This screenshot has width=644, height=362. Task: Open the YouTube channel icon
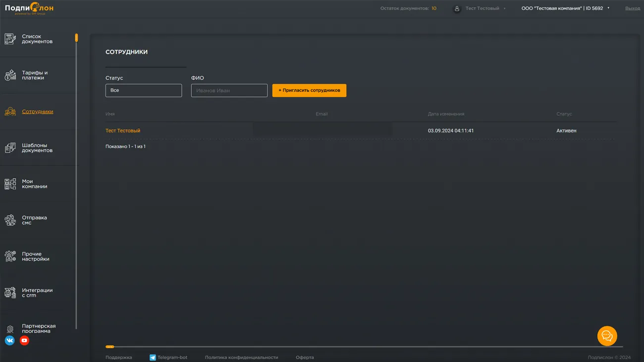click(x=24, y=340)
